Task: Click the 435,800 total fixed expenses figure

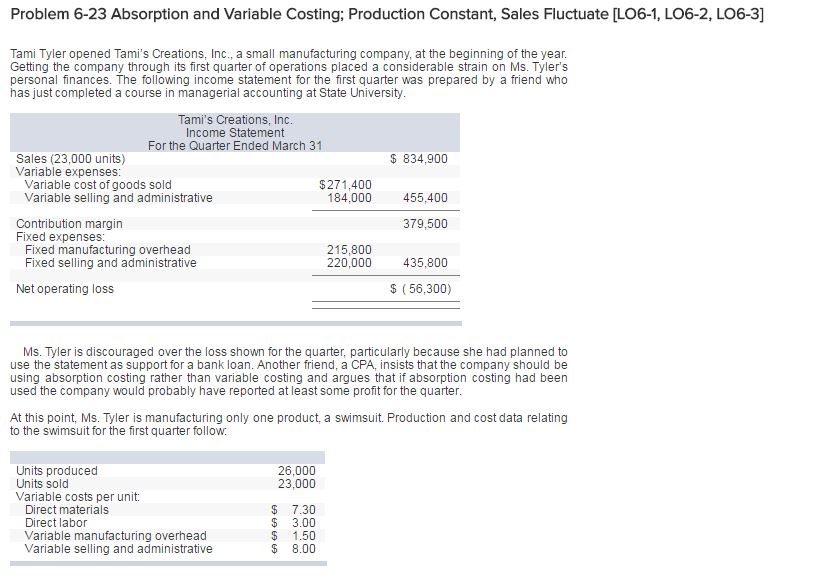Action: pos(425,263)
